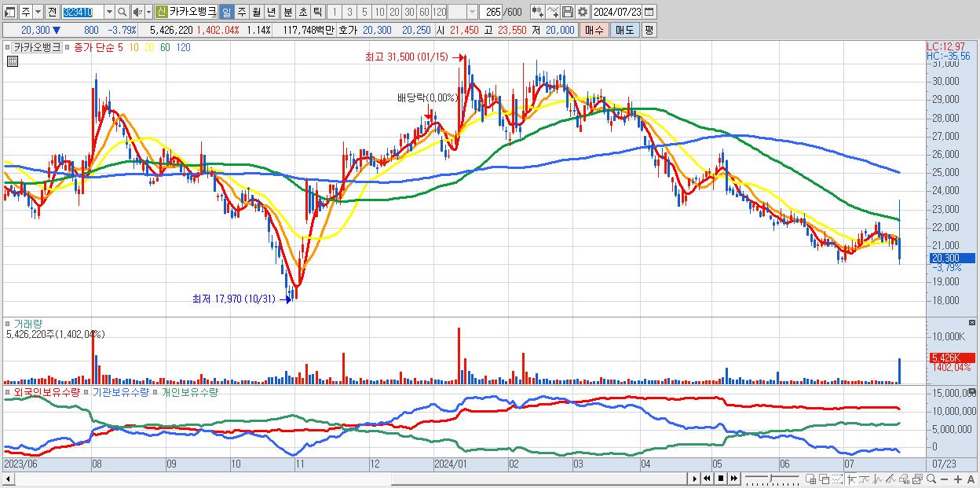Open the market type '주' dropdown arrow

click(38, 12)
